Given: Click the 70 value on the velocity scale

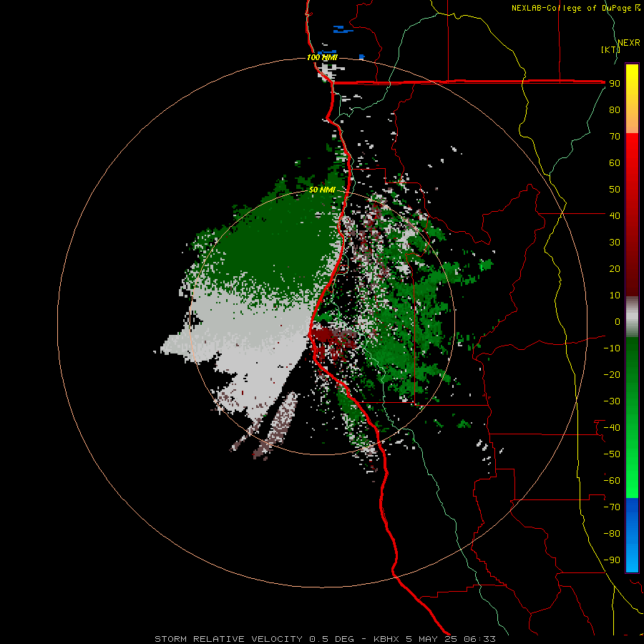Looking at the screenshot, I should [x=615, y=137].
